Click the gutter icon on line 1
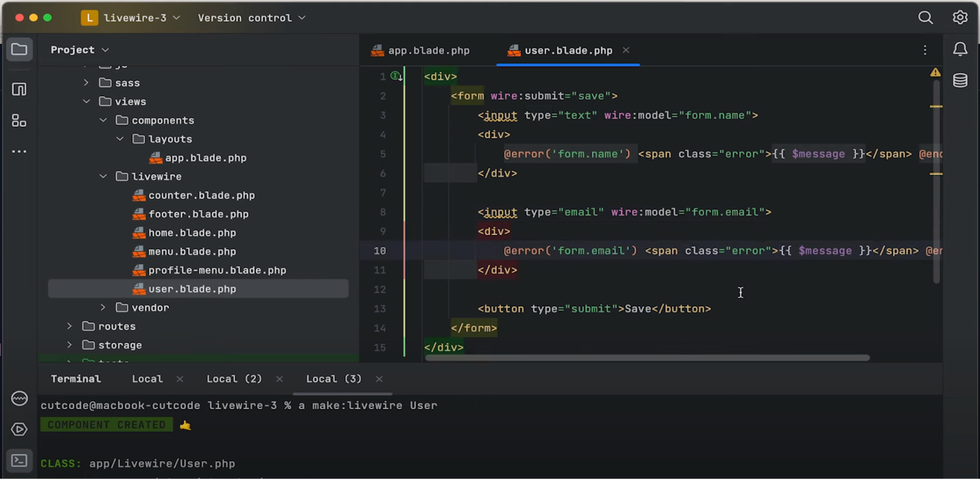Screen dimensions: 980x479 [x=397, y=77]
